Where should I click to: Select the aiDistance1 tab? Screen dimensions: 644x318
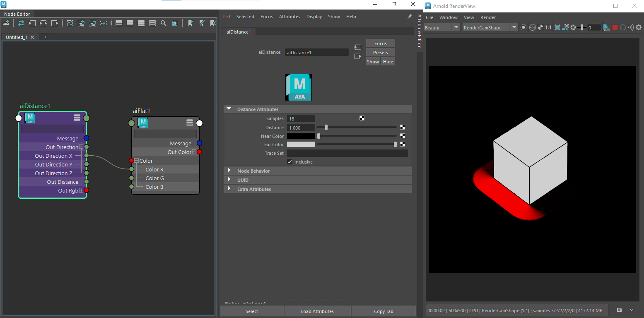pyautogui.click(x=239, y=31)
